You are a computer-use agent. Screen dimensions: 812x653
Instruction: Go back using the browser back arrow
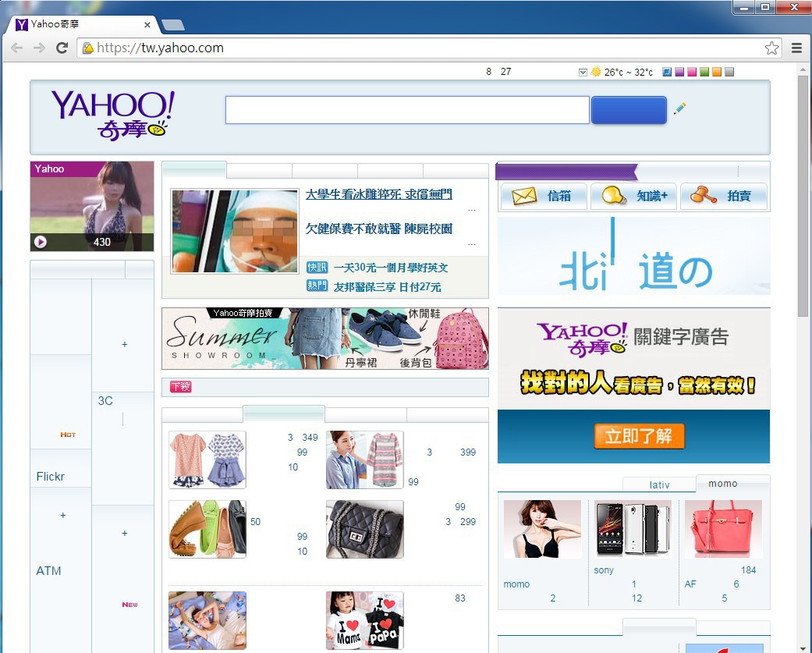click(16, 48)
